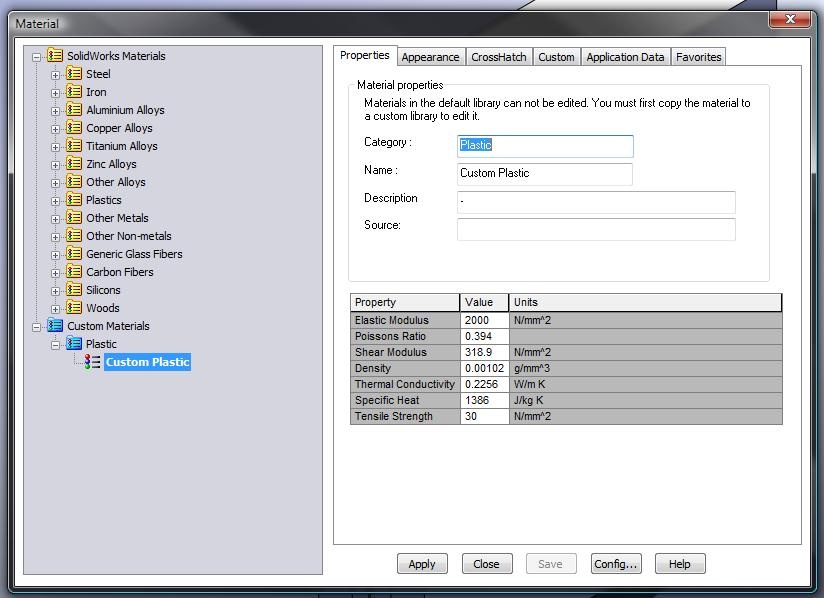This screenshot has width=824, height=598.
Task: Switch to the Properties tab
Action: 365,55
